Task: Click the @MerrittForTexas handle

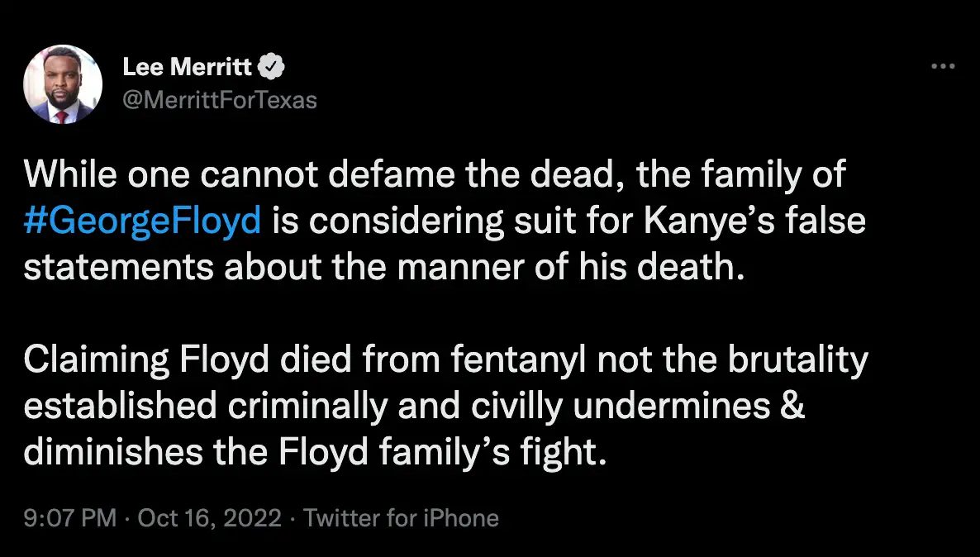Action: point(220,99)
